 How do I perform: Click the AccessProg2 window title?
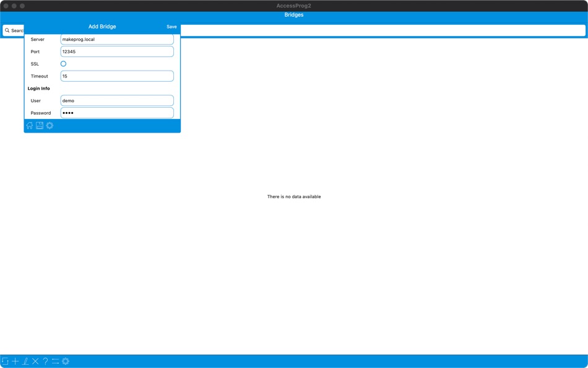tap(293, 6)
